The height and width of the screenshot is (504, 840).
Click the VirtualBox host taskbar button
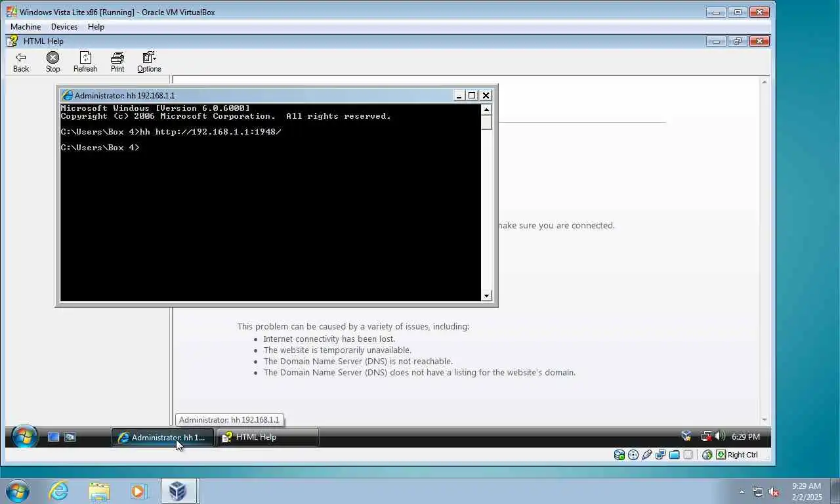point(178,491)
